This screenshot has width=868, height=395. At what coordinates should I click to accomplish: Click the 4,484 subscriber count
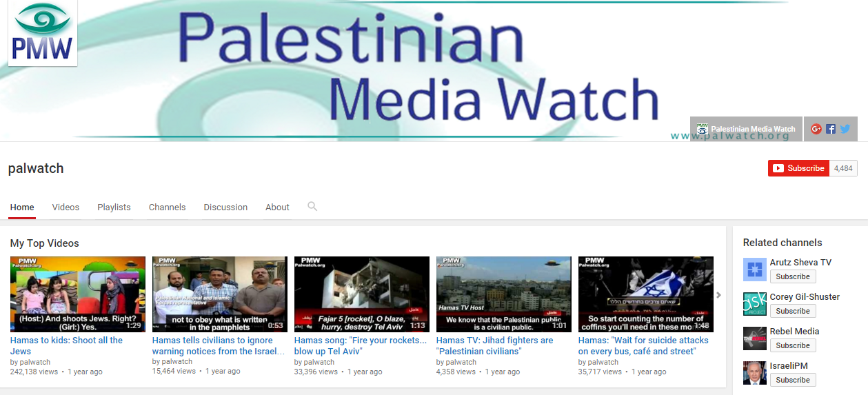(x=843, y=168)
